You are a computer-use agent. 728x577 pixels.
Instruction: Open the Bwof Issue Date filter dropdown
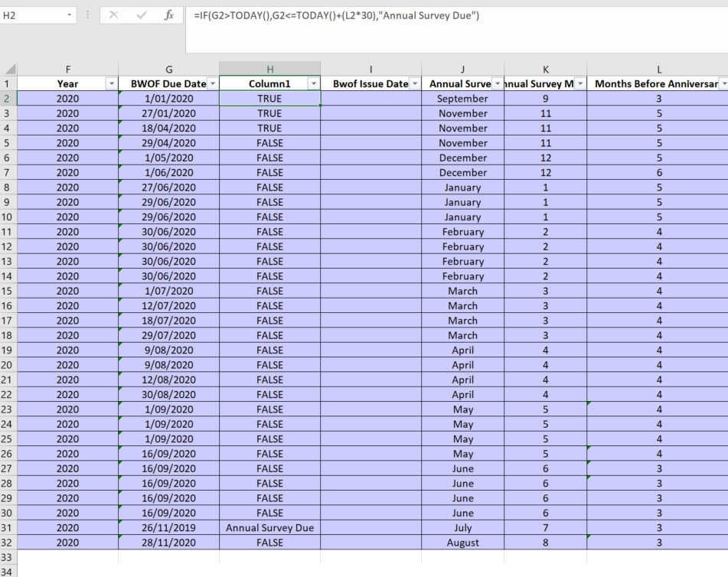click(x=415, y=83)
